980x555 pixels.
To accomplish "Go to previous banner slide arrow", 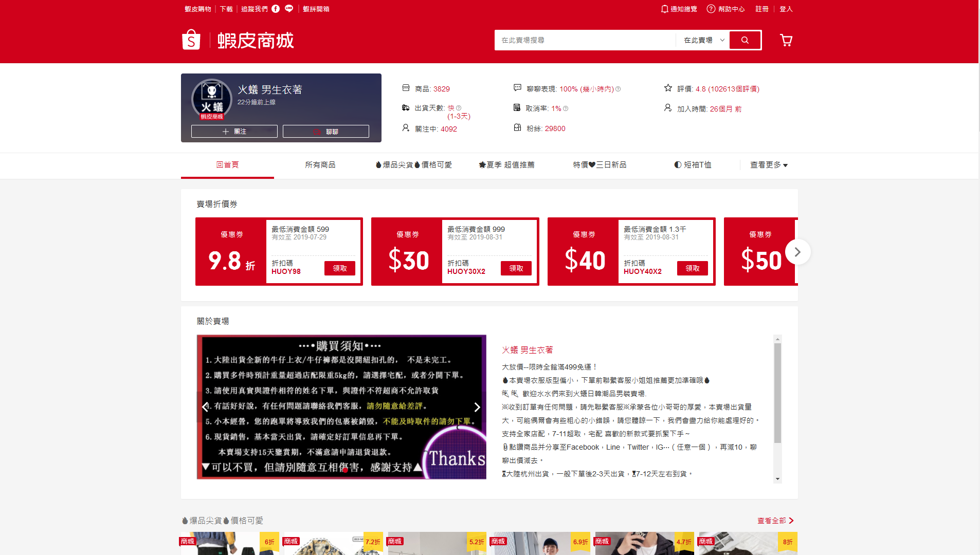I will pyautogui.click(x=205, y=407).
